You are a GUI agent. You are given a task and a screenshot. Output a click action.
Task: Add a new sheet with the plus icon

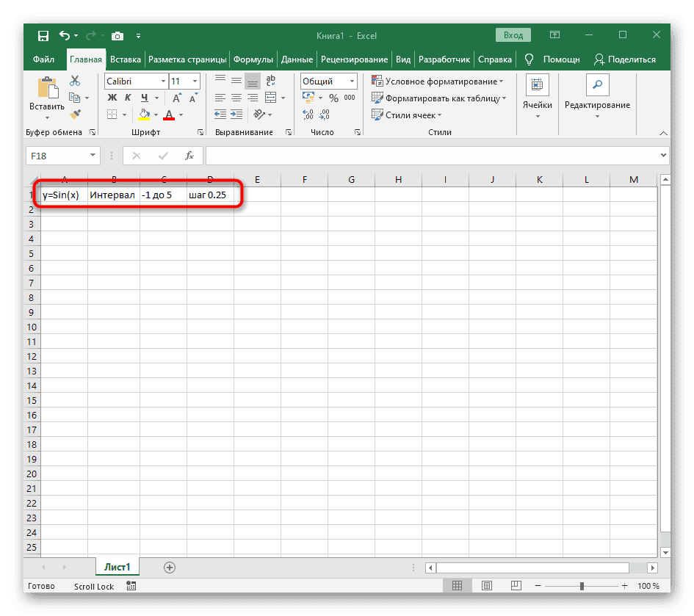[x=170, y=567]
